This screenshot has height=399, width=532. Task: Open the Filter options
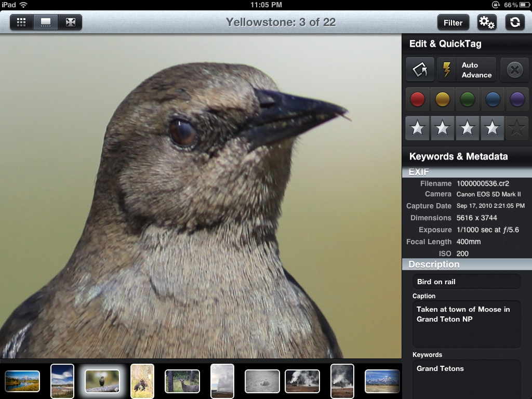tap(453, 22)
